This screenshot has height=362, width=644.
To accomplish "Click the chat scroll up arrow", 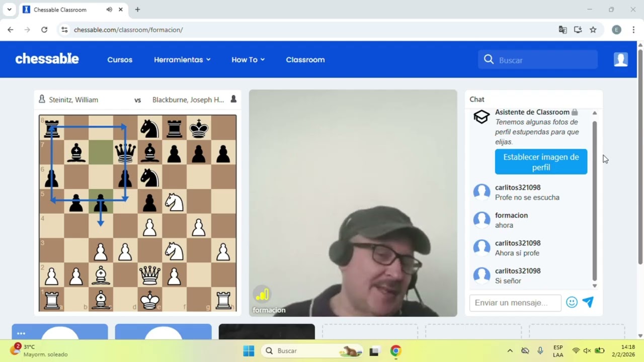I will pyautogui.click(x=595, y=113).
